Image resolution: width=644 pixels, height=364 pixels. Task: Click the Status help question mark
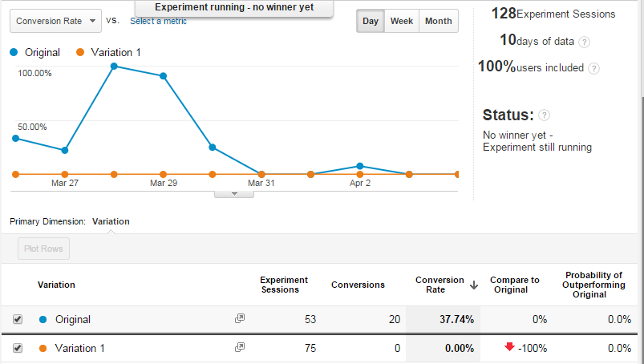[545, 115]
